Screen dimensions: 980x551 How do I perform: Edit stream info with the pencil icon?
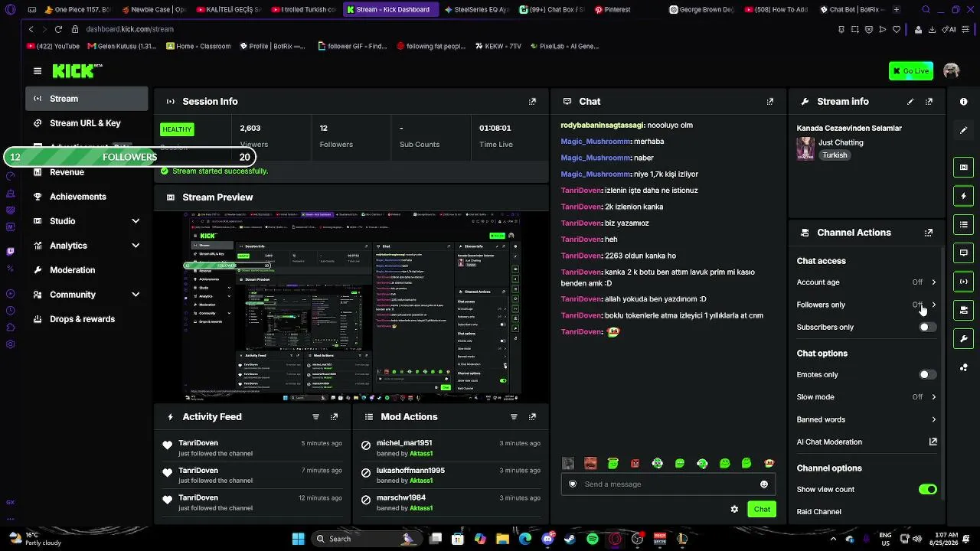click(910, 101)
